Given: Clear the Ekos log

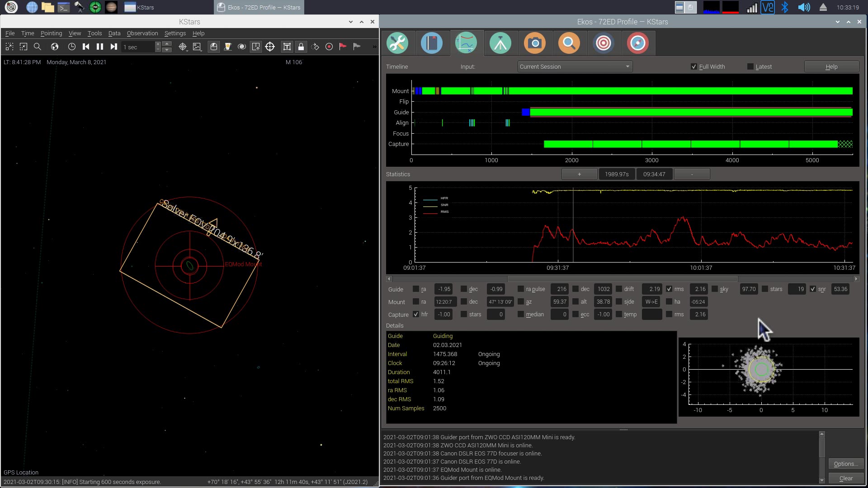Looking at the screenshot, I should click(846, 479).
